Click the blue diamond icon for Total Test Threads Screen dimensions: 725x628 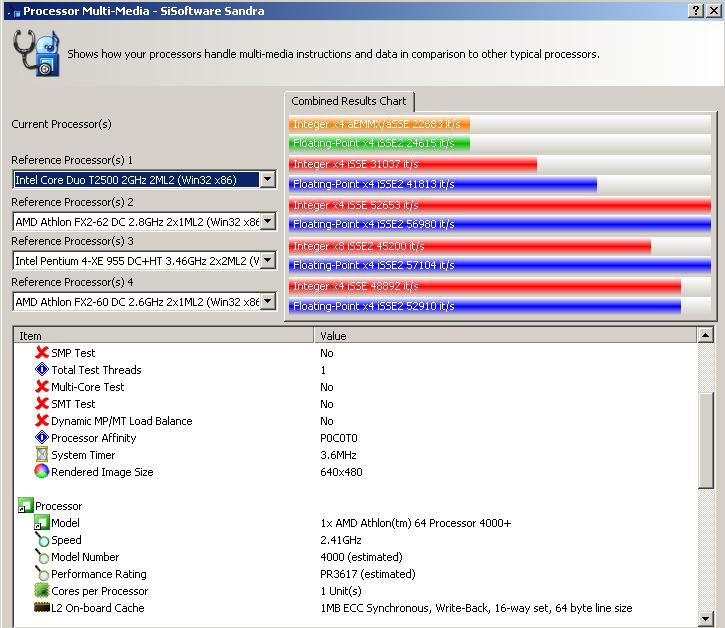click(42, 369)
